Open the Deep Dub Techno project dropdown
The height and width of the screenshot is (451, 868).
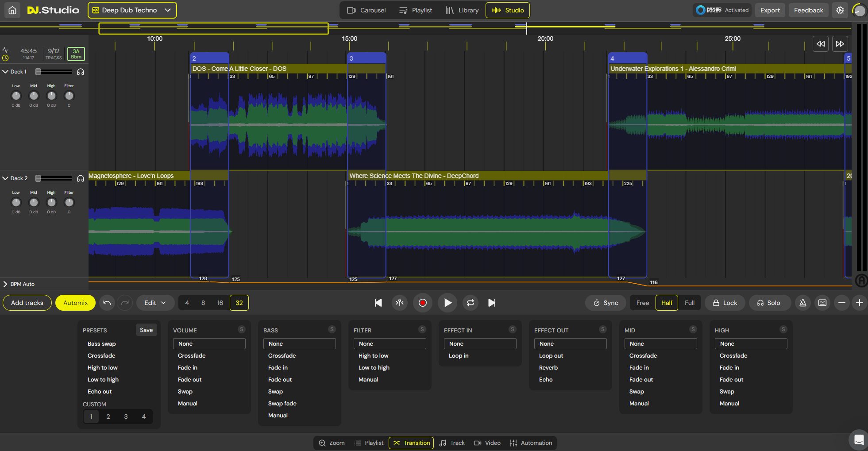click(132, 10)
